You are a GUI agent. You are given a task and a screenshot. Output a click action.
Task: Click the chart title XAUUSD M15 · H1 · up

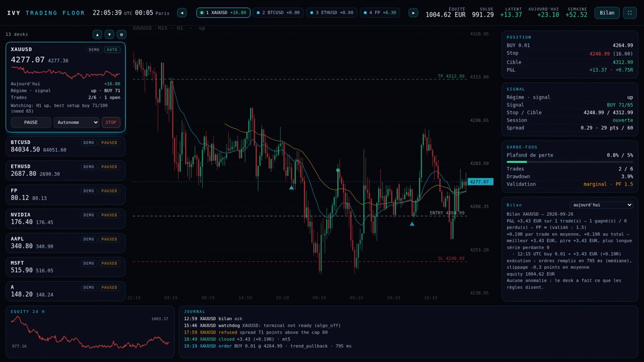[169, 28]
